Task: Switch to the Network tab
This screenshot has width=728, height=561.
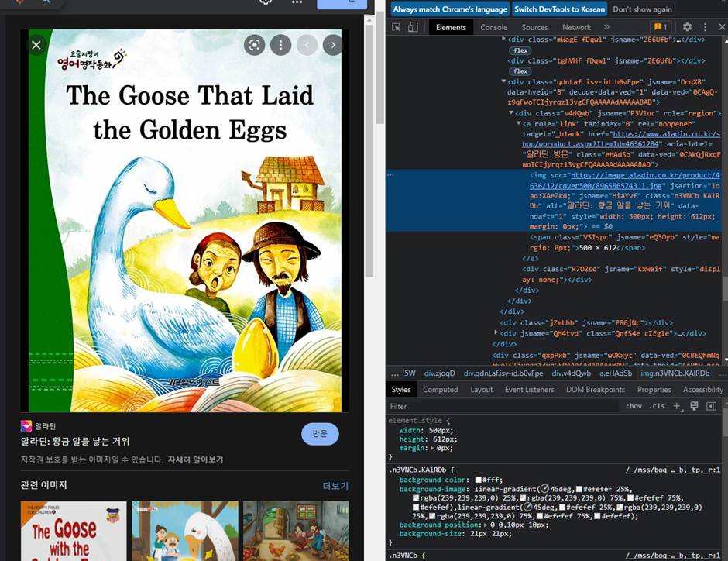Action: 577,27
